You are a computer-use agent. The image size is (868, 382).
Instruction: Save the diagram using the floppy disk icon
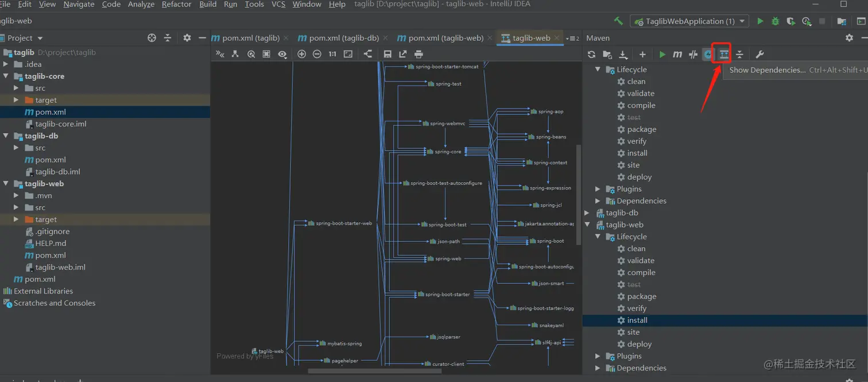pyautogui.click(x=387, y=54)
